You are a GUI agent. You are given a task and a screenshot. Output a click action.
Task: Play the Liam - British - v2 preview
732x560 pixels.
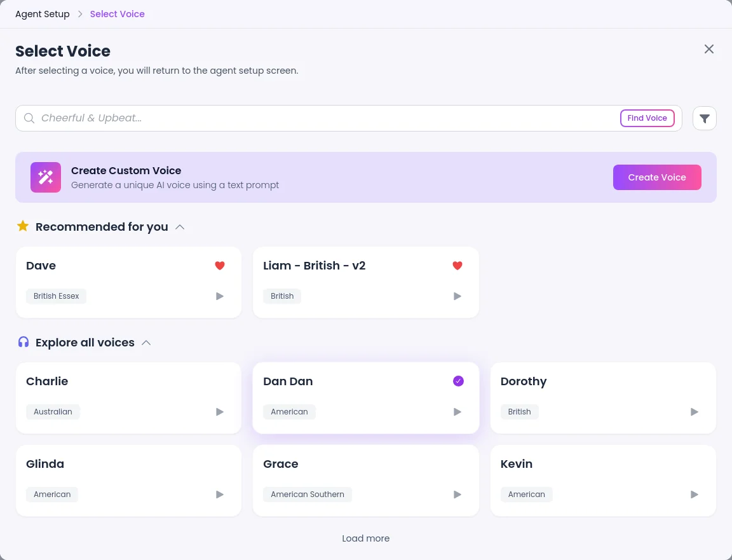pyautogui.click(x=457, y=296)
